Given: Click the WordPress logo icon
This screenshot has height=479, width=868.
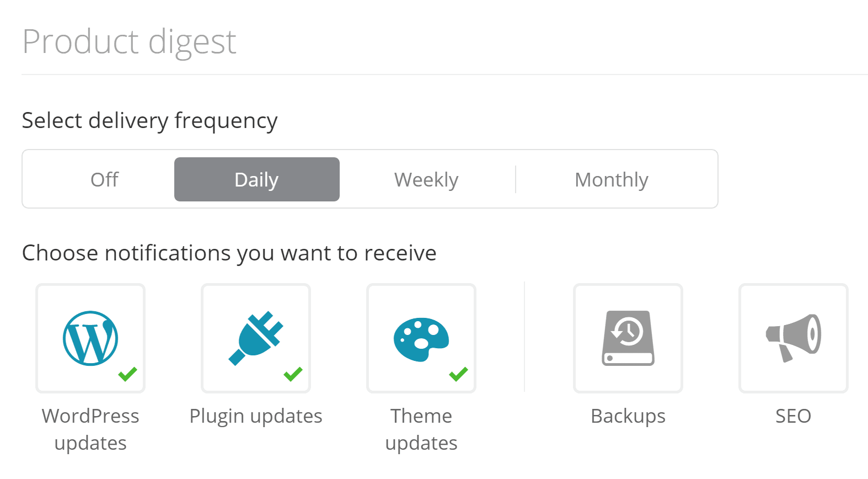Looking at the screenshot, I should tap(90, 338).
